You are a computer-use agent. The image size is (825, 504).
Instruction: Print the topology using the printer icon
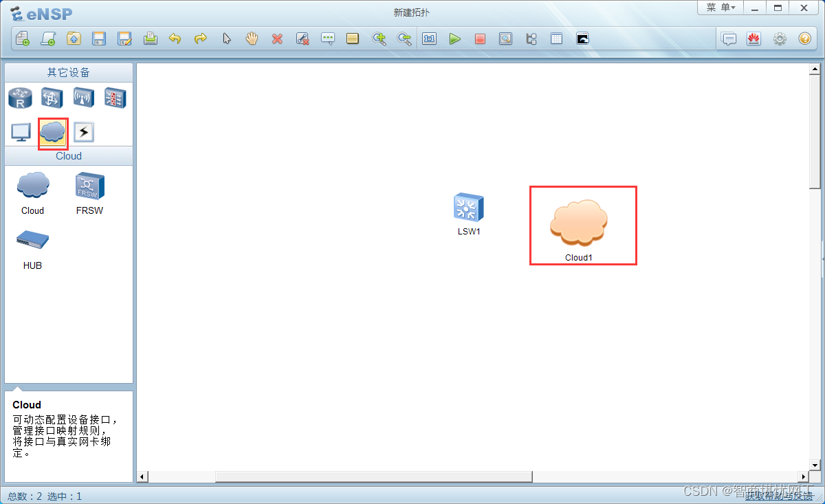[150, 39]
